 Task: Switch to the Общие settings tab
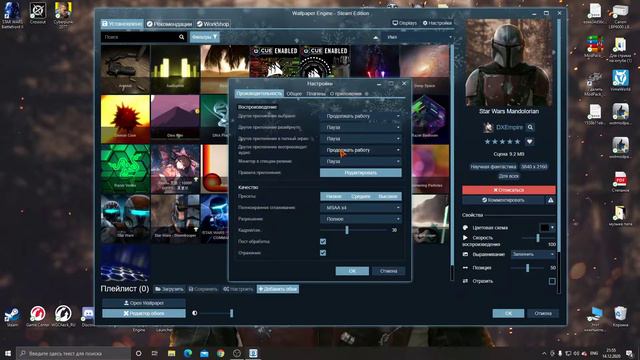point(294,93)
